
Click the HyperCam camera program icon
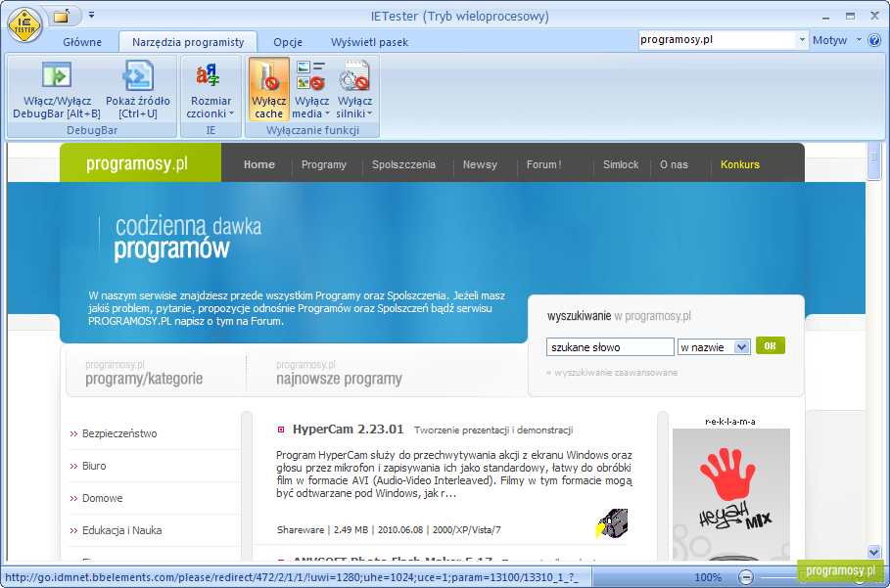pos(612,523)
